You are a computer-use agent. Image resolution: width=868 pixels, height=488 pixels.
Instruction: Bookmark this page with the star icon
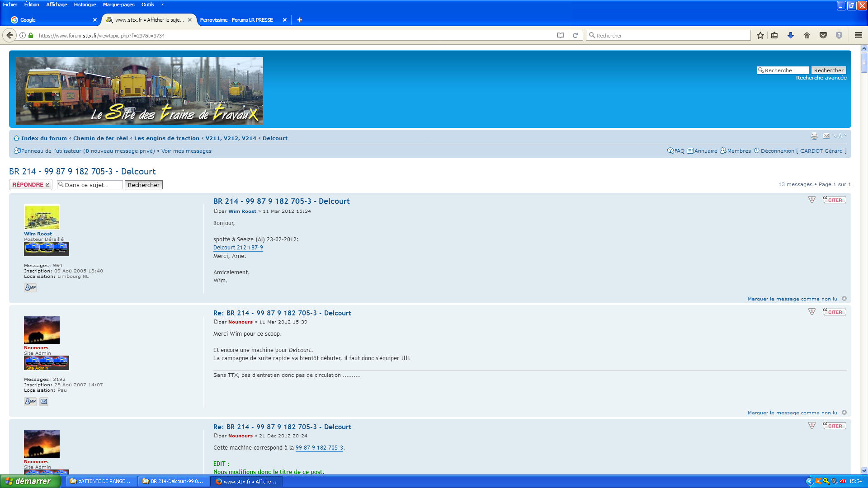pos(760,35)
